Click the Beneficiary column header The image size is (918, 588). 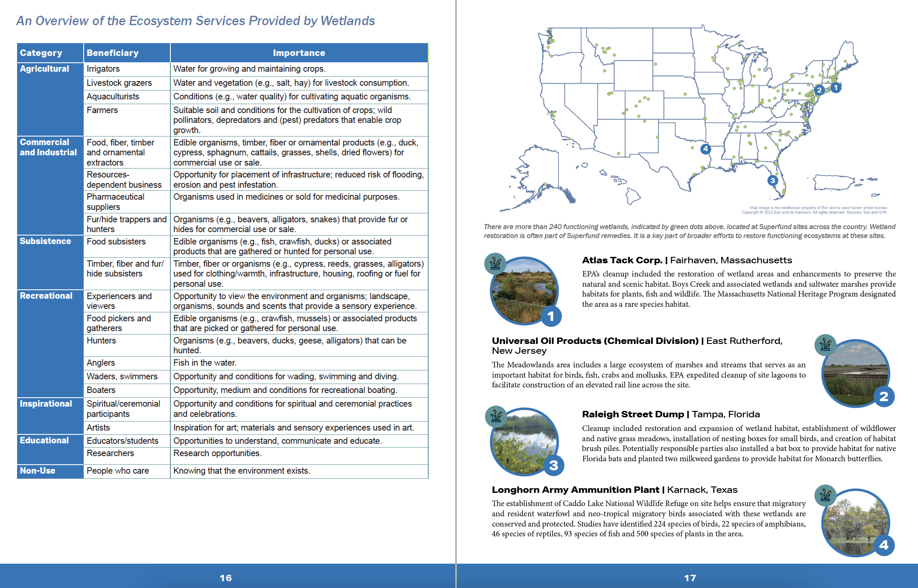click(x=113, y=53)
